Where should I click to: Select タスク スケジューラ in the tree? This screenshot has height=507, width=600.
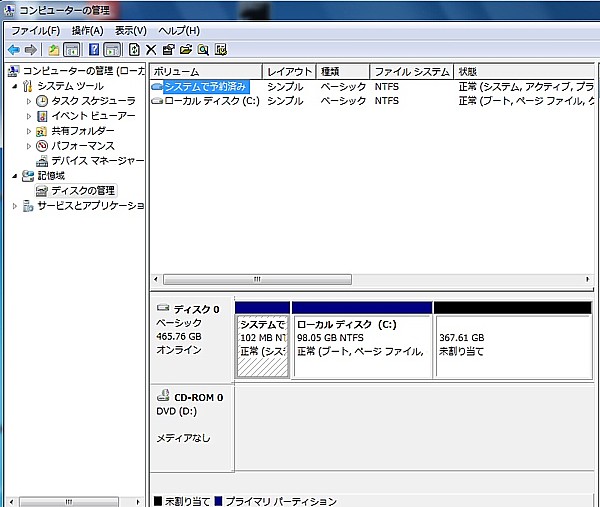click(93, 101)
